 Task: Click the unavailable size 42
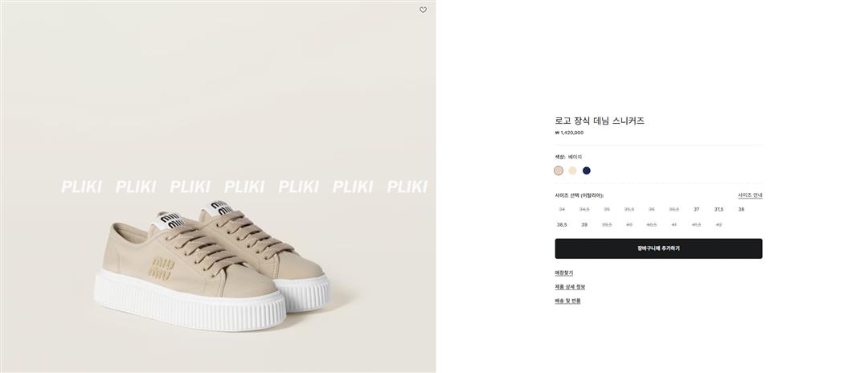click(x=719, y=224)
